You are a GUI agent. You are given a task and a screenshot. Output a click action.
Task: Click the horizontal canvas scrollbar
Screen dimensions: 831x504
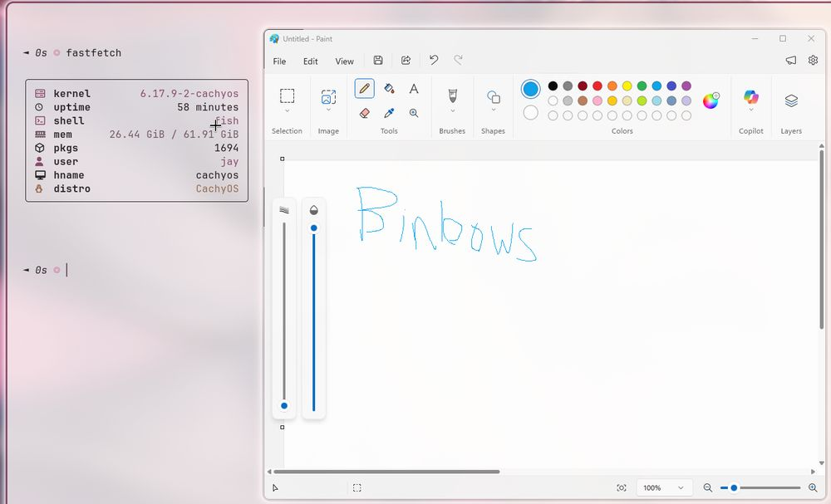tap(386, 472)
